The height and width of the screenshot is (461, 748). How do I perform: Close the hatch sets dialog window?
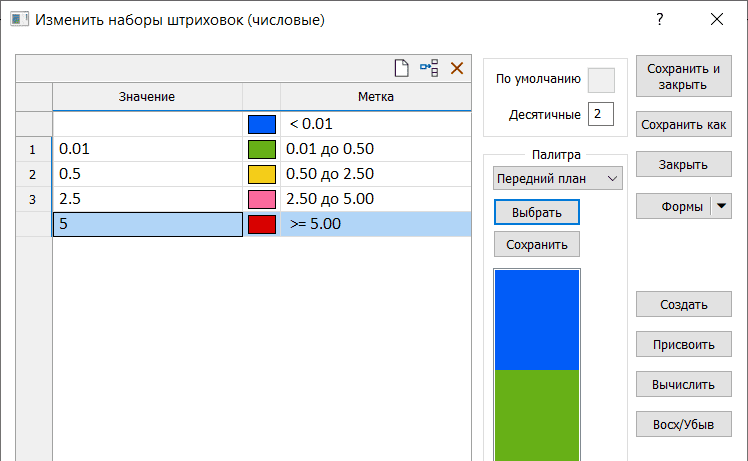[717, 20]
